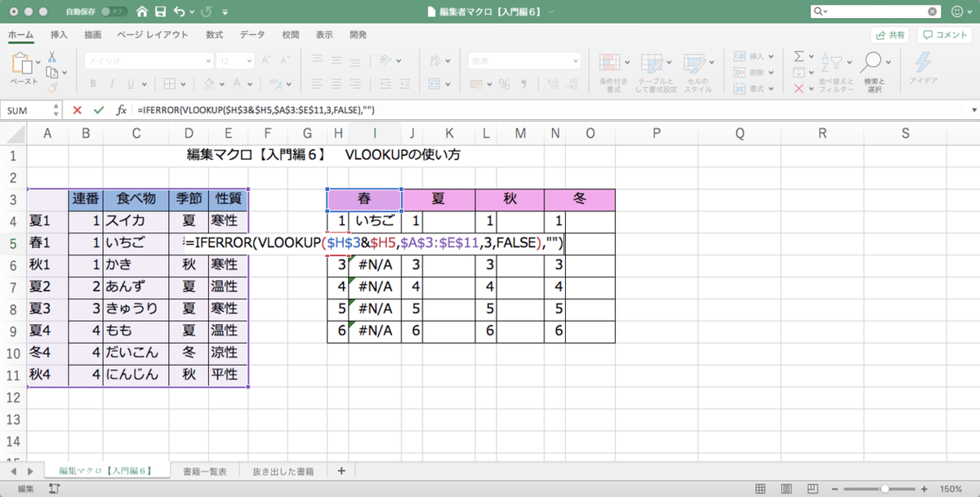This screenshot has width=980, height=497.
Task: Click the Save floppy disk icon
Action: [x=161, y=12]
